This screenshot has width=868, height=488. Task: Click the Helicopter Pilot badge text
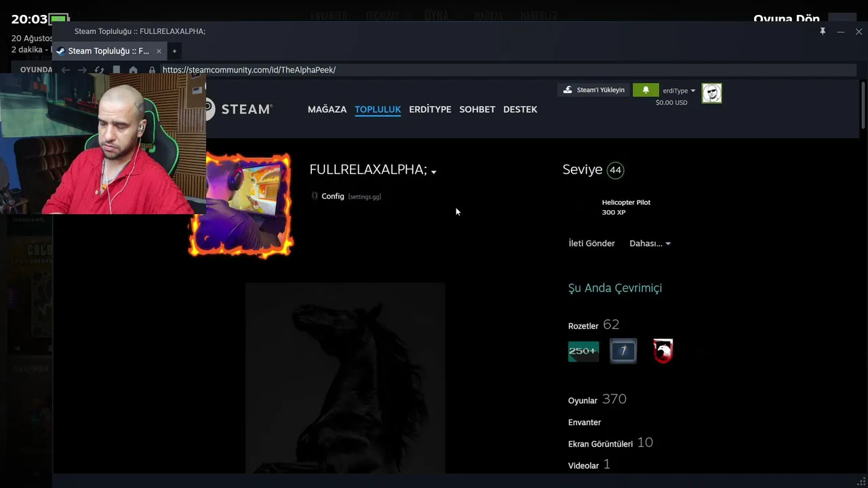[626, 203]
